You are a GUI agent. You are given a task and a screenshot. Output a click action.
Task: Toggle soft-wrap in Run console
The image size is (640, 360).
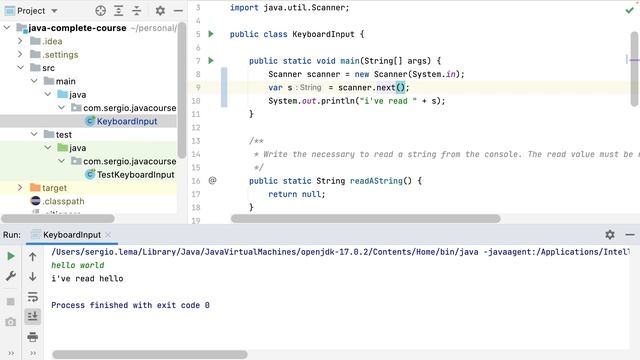click(x=33, y=297)
